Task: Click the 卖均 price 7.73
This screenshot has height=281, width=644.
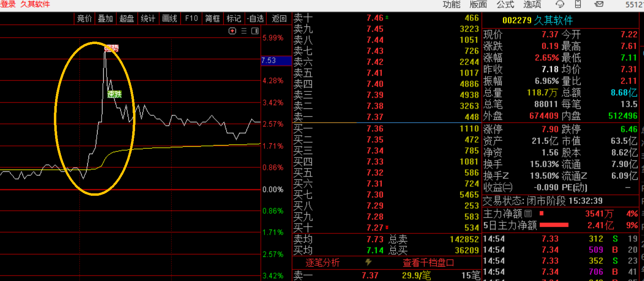Action: pos(375,239)
